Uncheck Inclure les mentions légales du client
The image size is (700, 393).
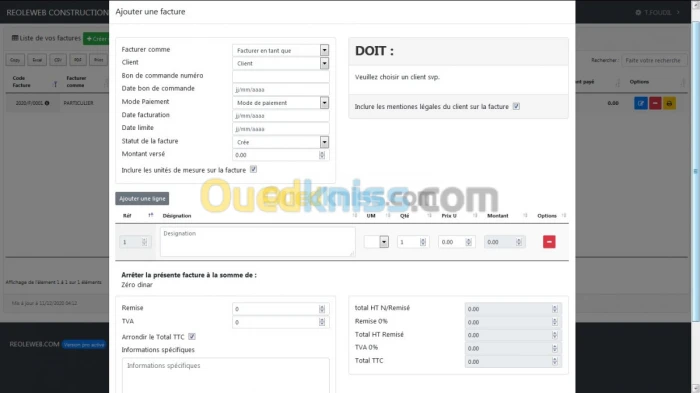coord(516,106)
